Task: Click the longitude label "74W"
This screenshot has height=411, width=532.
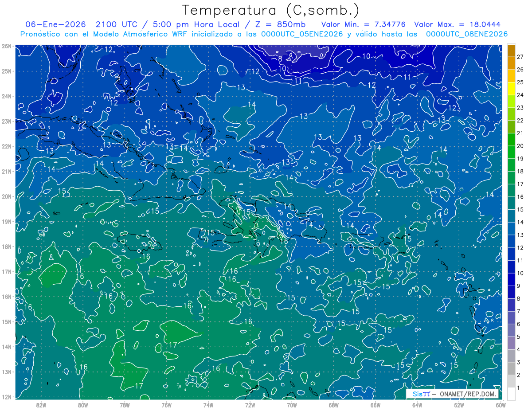Action: pos(208,405)
